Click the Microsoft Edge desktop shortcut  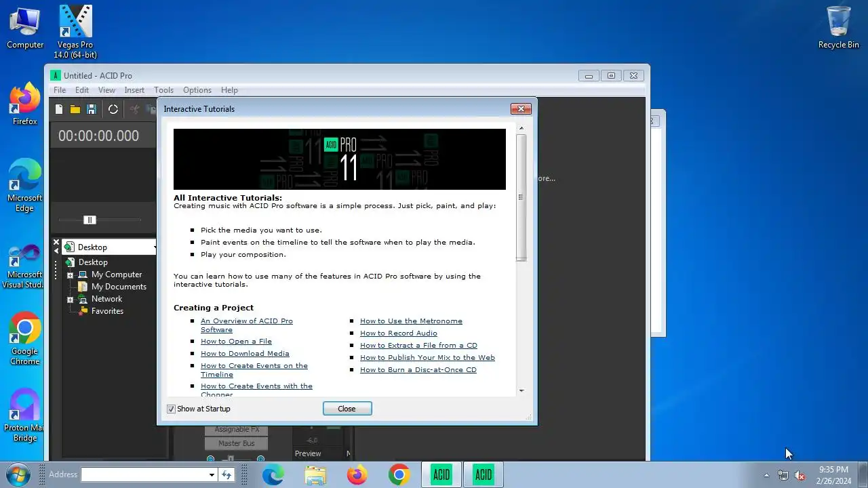click(x=25, y=186)
